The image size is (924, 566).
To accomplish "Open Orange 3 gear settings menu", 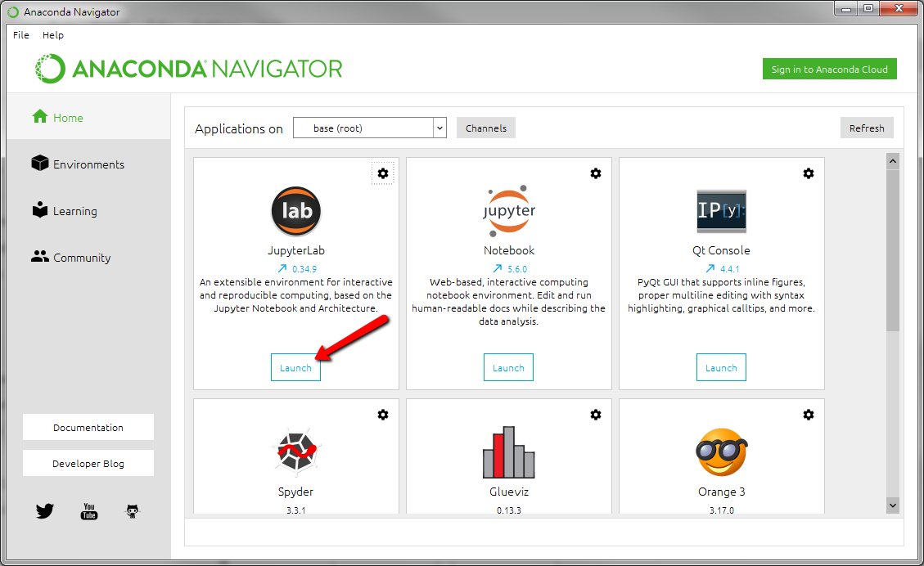I will tap(809, 415).
